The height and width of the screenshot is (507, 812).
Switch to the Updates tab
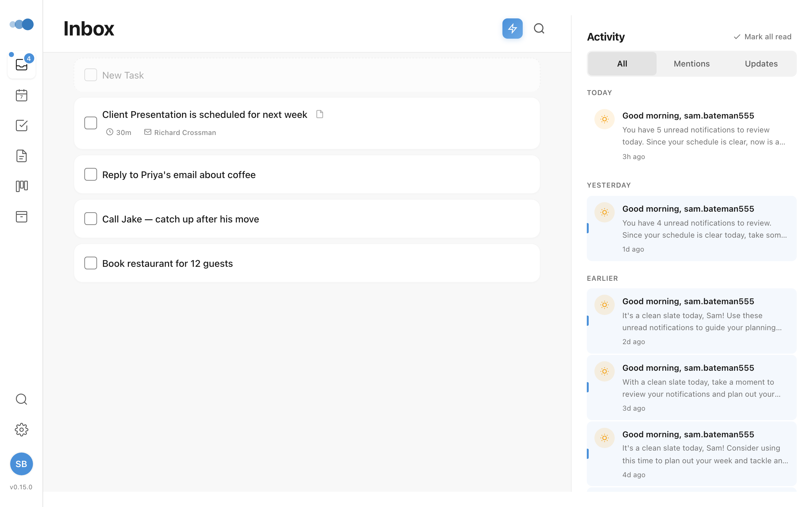point(761,64)
